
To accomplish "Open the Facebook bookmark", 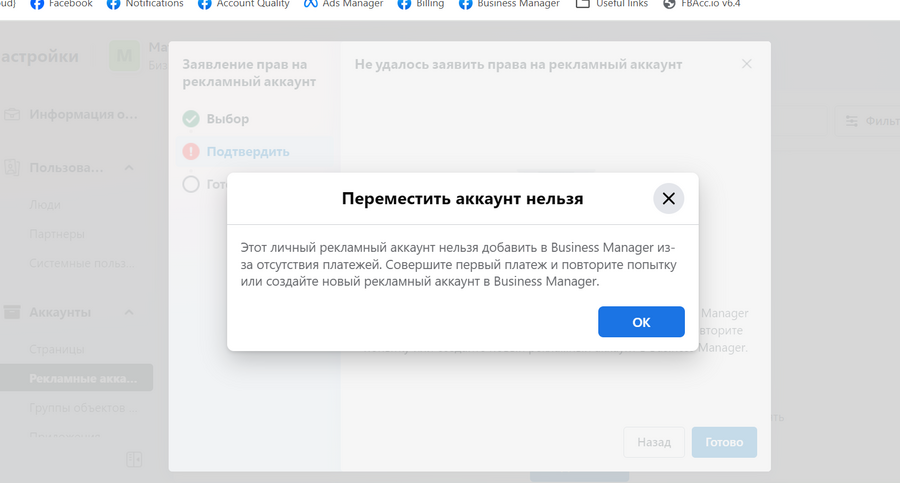I will coord(61,4).
